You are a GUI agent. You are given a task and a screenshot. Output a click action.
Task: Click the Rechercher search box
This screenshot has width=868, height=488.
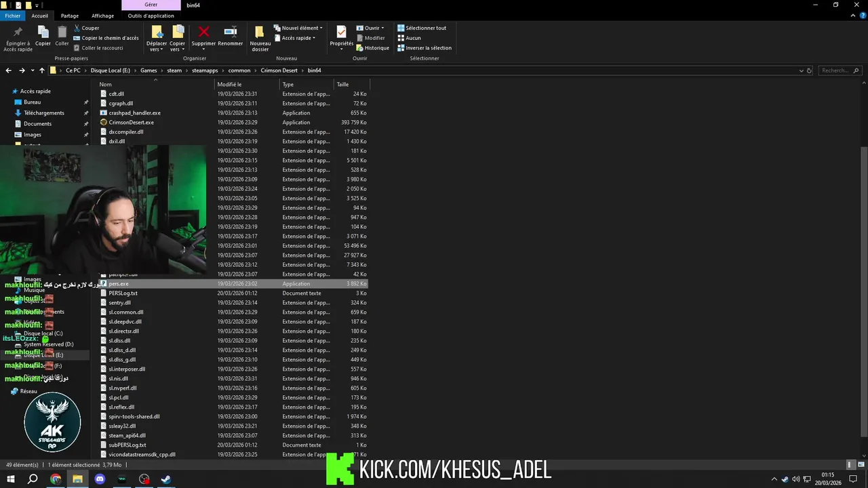click(839, 70)
